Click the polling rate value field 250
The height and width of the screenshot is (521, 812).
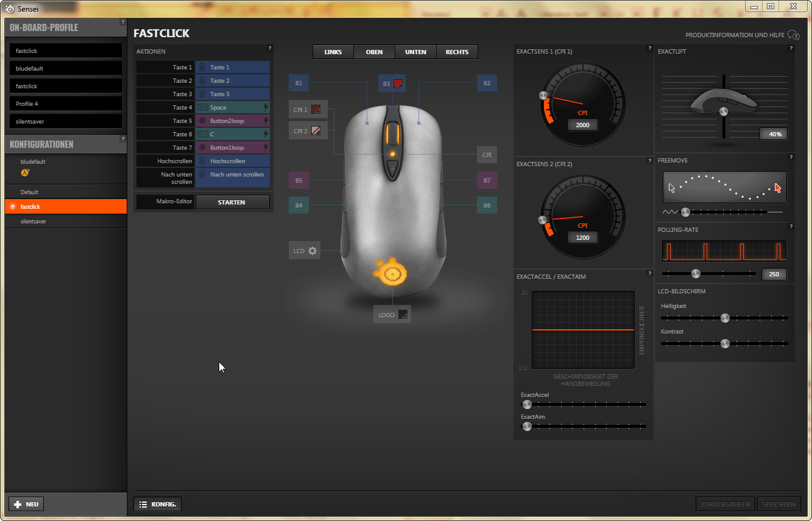pos(774,274)
